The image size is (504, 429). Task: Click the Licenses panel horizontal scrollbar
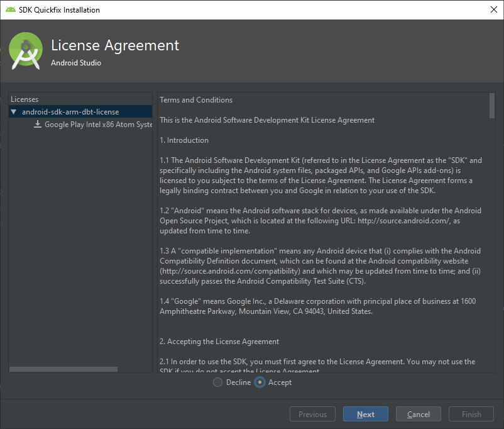pyautogui.click(x=63, y=369)
